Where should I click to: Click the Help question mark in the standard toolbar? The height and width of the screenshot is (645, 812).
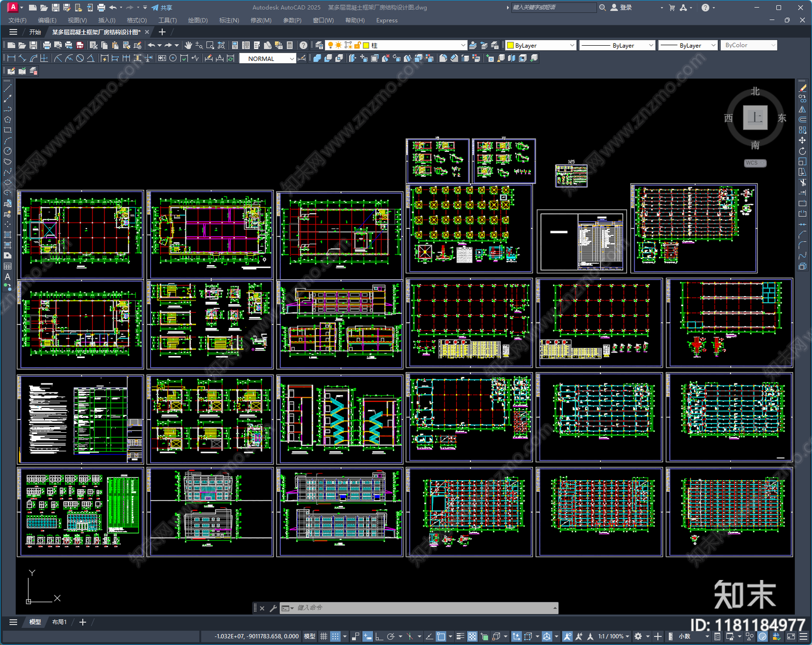click(x=303, y=45)
